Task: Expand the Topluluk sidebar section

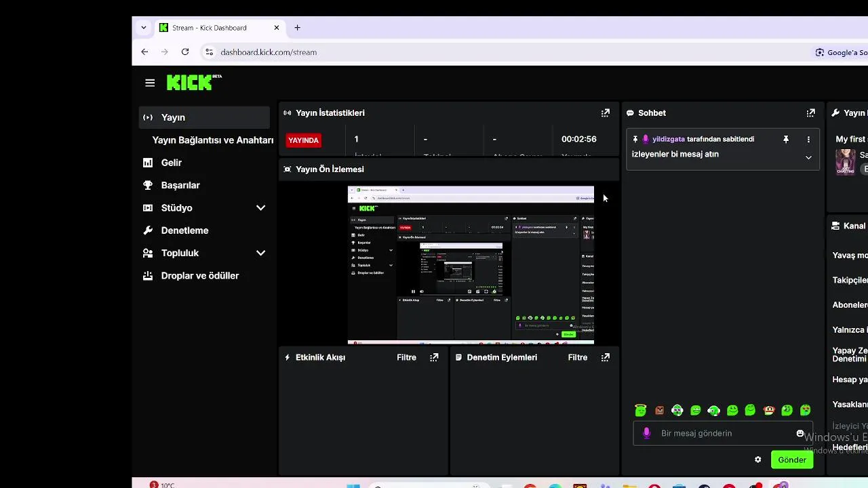Action: click(260, 253)
